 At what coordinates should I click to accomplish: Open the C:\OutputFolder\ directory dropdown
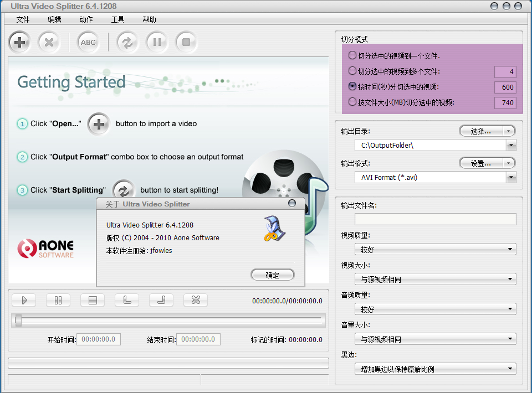[x=511, y=146]
